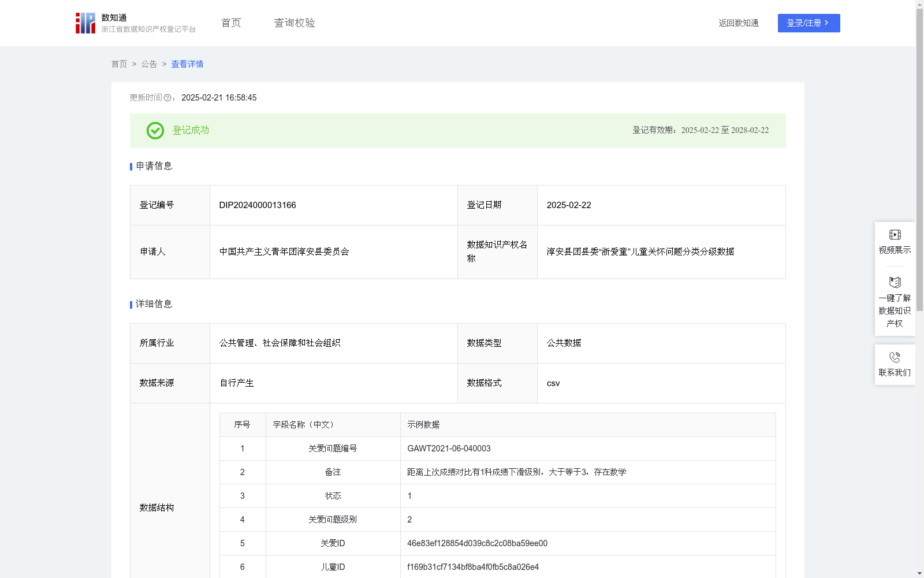Click the 详细信息 section heading
Image resolution: width=924 pixels, height=578 pixels.
tap(154, 305)
